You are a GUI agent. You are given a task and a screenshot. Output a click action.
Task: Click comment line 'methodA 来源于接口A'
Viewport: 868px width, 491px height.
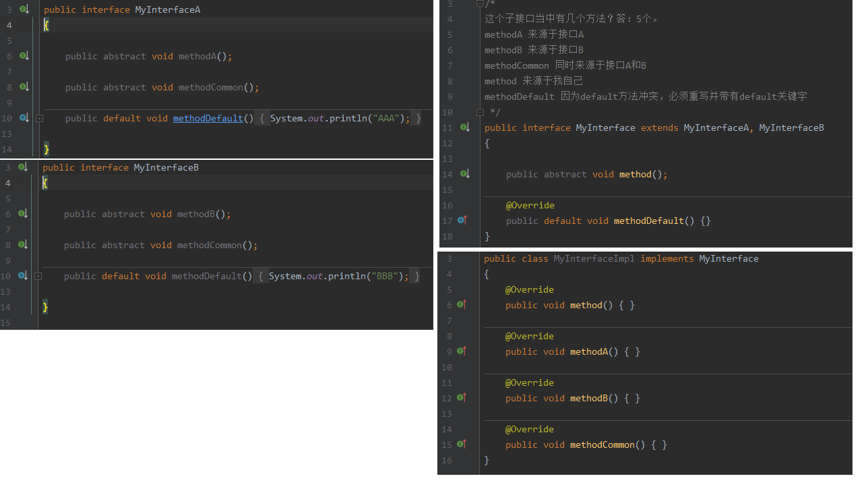534,34
